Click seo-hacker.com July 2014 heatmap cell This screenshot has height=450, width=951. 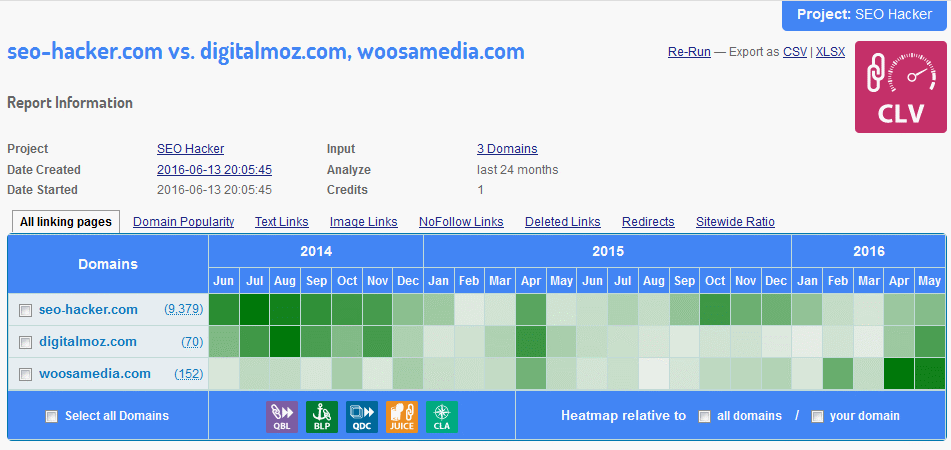[x=254, y=310]
